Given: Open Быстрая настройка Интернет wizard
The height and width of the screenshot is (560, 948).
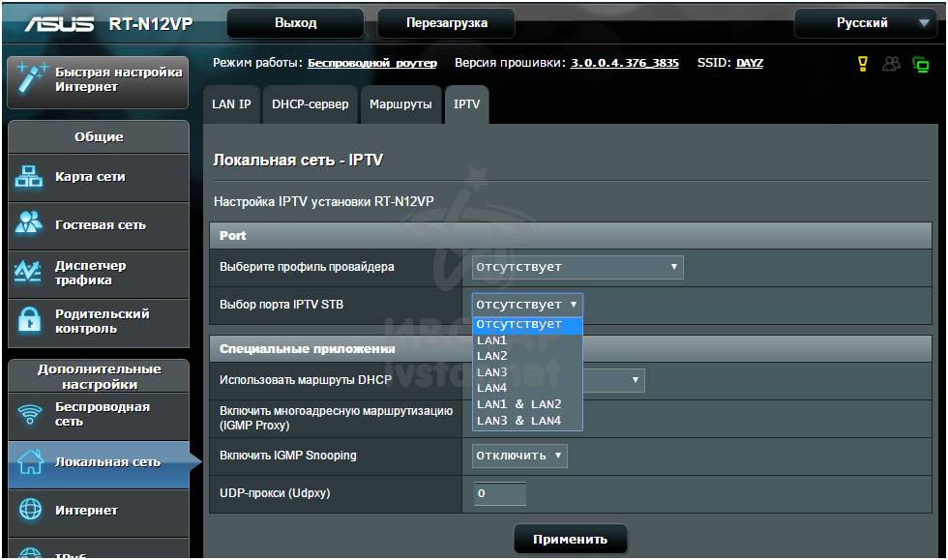Looking at the screenshot, I should pos(98,81).
